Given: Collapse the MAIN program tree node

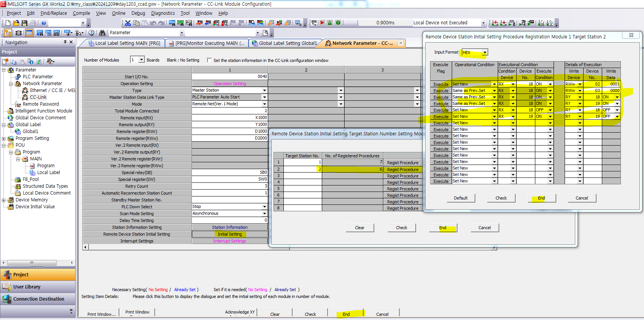Looking at the screenshot, I should [x=18, y=159].
